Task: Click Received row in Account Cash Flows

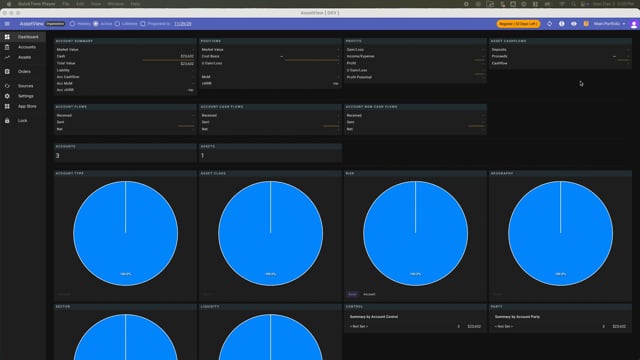Action: 270,116
